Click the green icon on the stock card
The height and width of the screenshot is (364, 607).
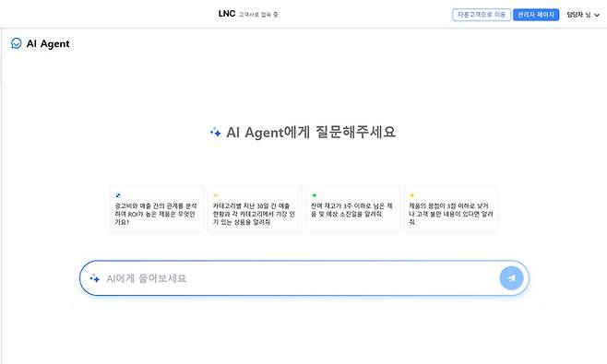pos(315,195)
